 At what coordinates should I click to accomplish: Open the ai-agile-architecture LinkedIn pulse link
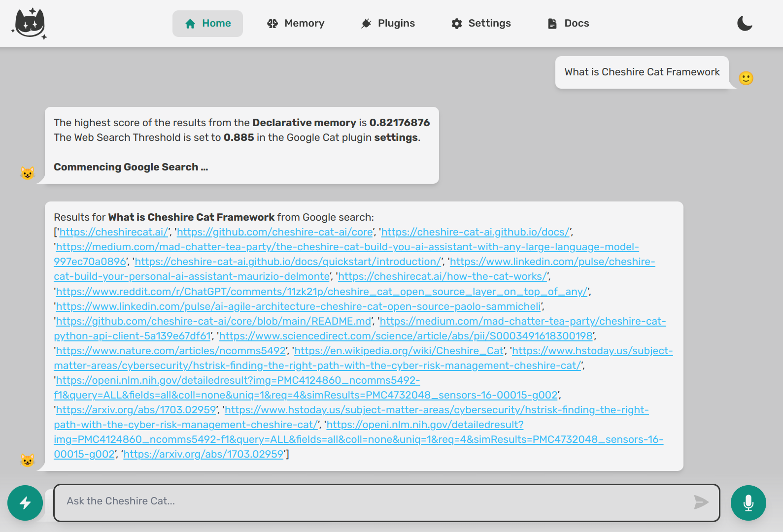tap(299, 306)
